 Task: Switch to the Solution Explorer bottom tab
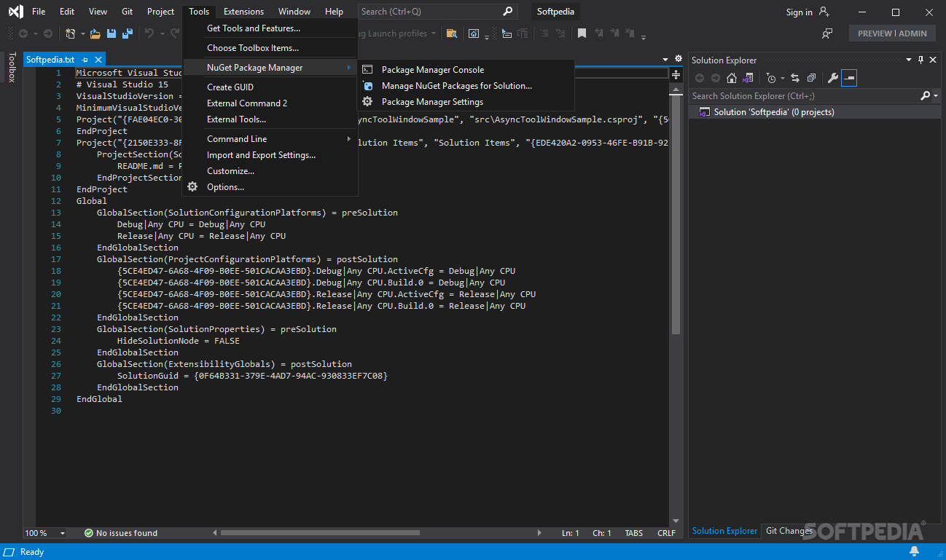724,531
